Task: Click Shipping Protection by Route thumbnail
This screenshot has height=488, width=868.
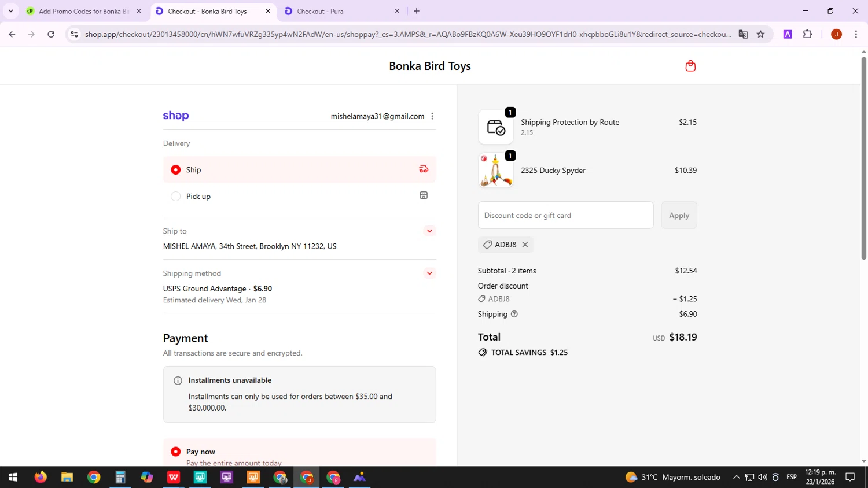Action: point(496,127)
